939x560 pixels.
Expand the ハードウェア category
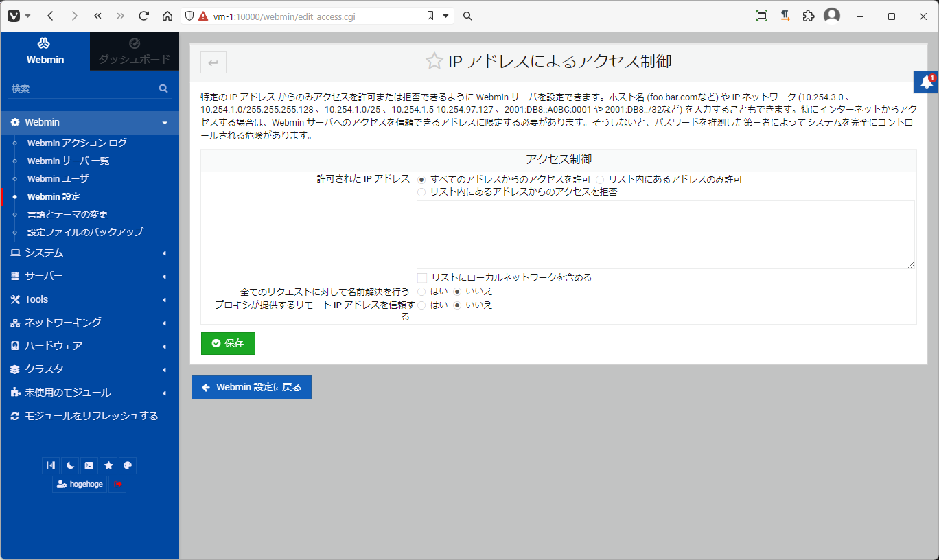(89, 346)
